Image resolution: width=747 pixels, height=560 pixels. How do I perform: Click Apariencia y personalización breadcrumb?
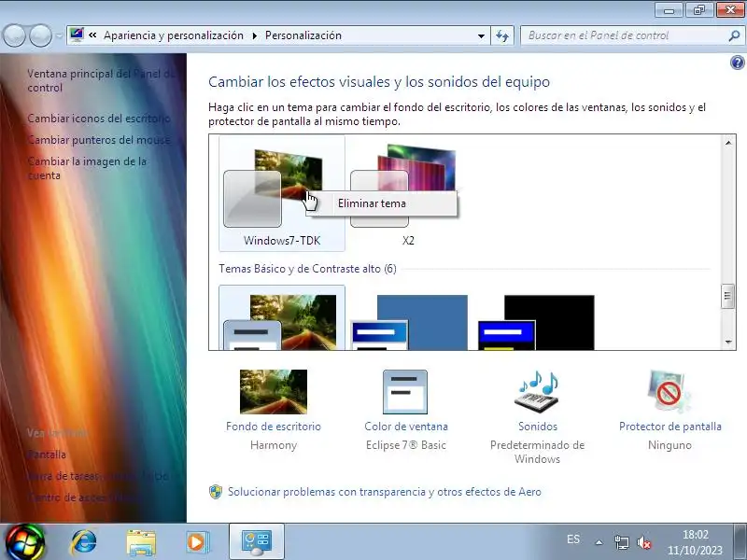click(174, 35)
